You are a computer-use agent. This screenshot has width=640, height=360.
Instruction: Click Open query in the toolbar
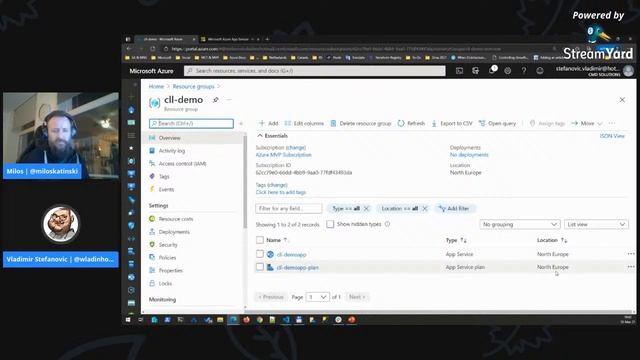497,123
